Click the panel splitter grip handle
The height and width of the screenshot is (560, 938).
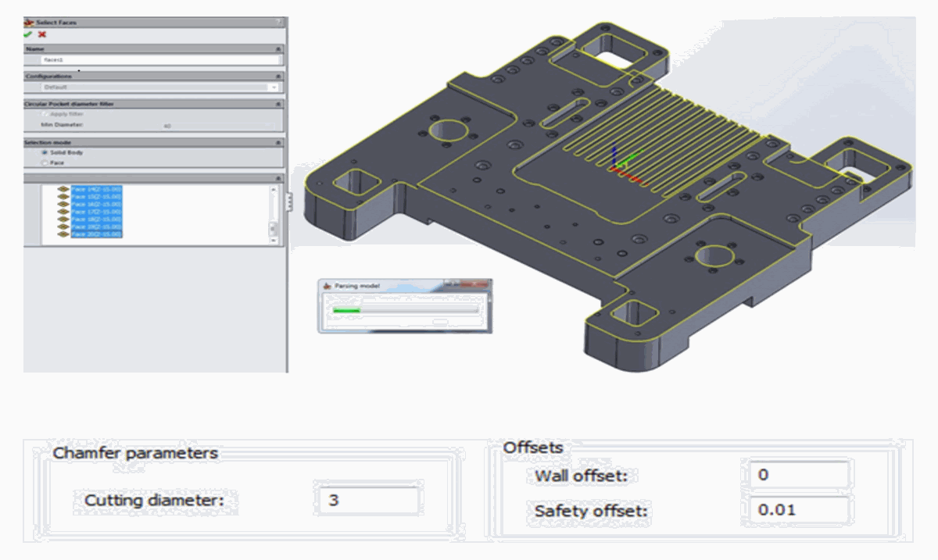click(289, 202)
